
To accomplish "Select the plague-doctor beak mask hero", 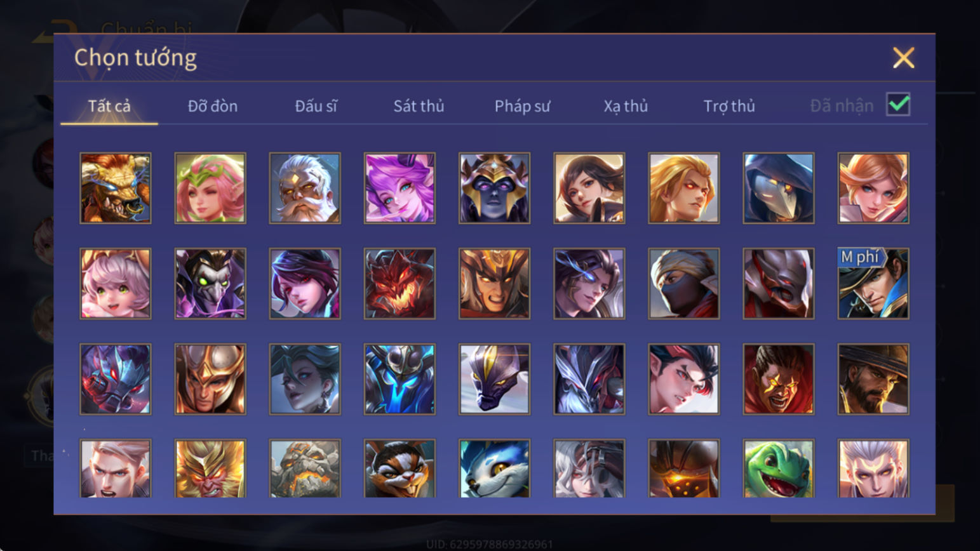I will click(x=779, y=188).
